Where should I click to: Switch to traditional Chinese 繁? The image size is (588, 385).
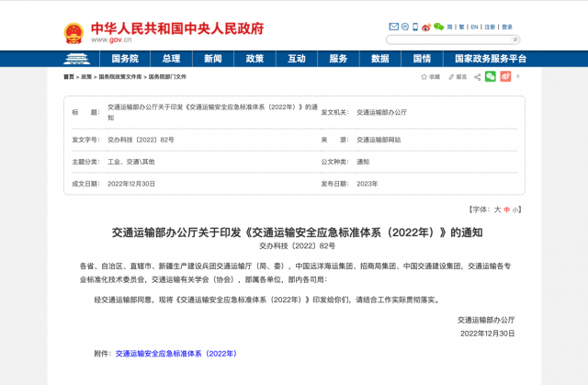click(461, 27)
